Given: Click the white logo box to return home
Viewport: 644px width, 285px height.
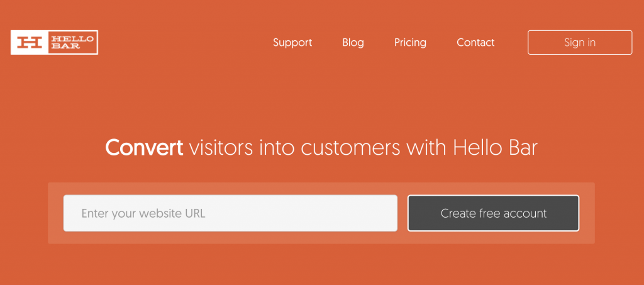Looking at the screenshot, I should click(54, 42).
